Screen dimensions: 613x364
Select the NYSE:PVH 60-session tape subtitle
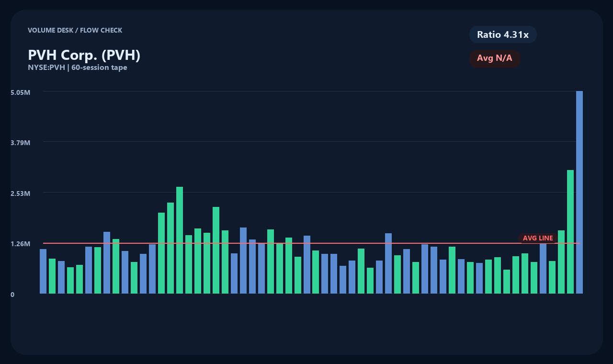pos(78,68)
